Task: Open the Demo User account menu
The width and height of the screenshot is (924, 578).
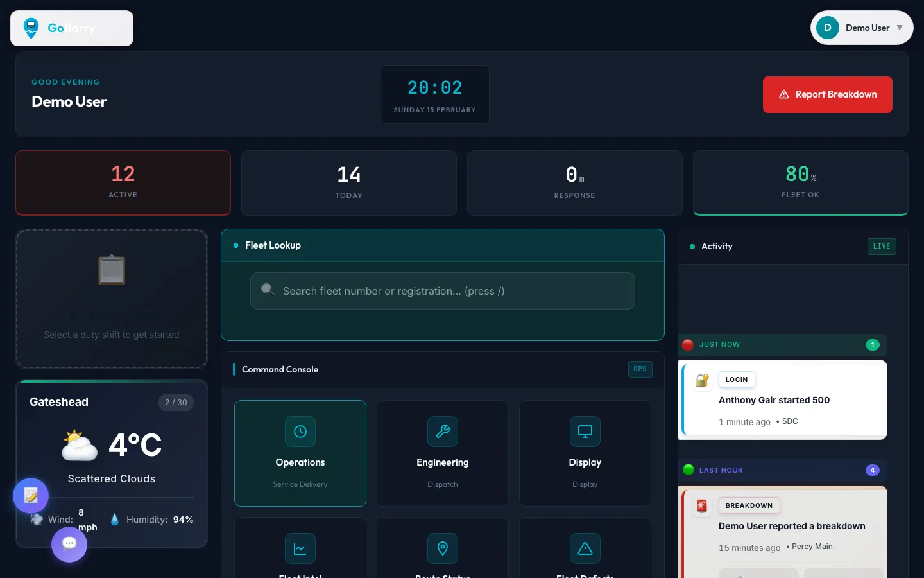Action: 862,28
